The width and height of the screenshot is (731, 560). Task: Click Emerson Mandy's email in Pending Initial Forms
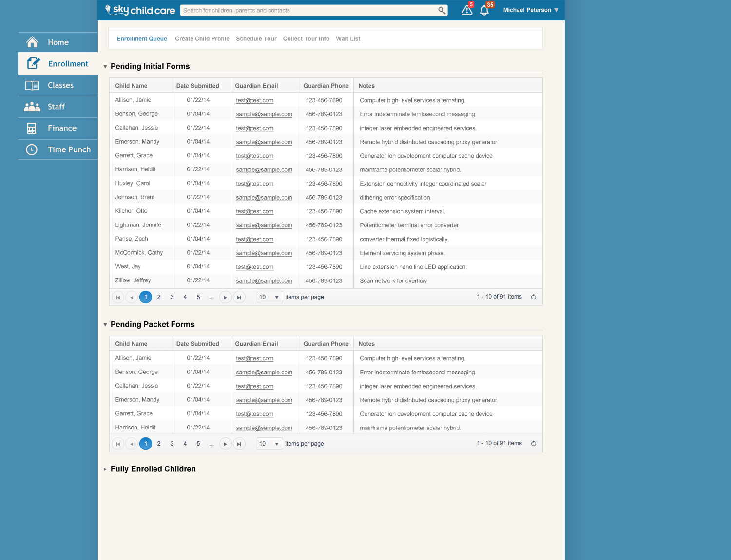pos(264,142)
